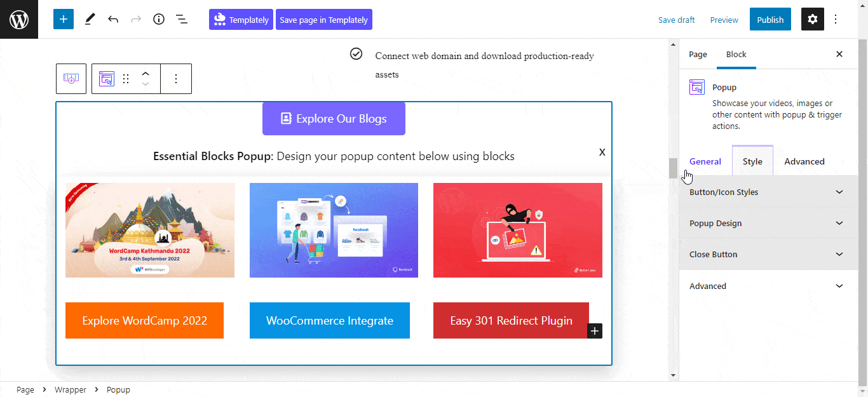Click the Easy 301 Redirect Plugin button
Viewport: 868px width, 397px height.
coord(511,320)
